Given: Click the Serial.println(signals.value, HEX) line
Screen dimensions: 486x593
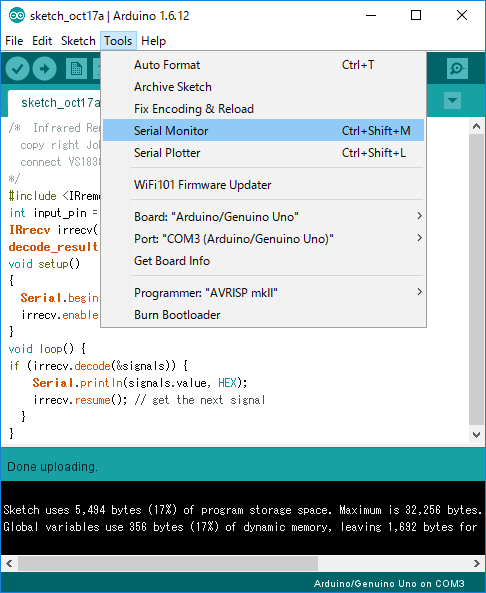Looking at the screenshot, I should point(140,383).
